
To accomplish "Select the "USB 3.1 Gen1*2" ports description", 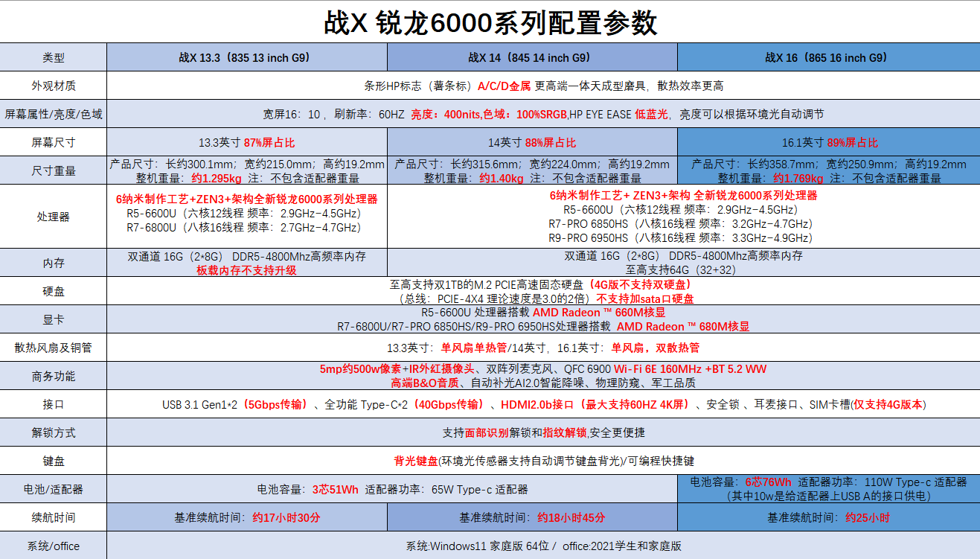I will tap(201, 405).
